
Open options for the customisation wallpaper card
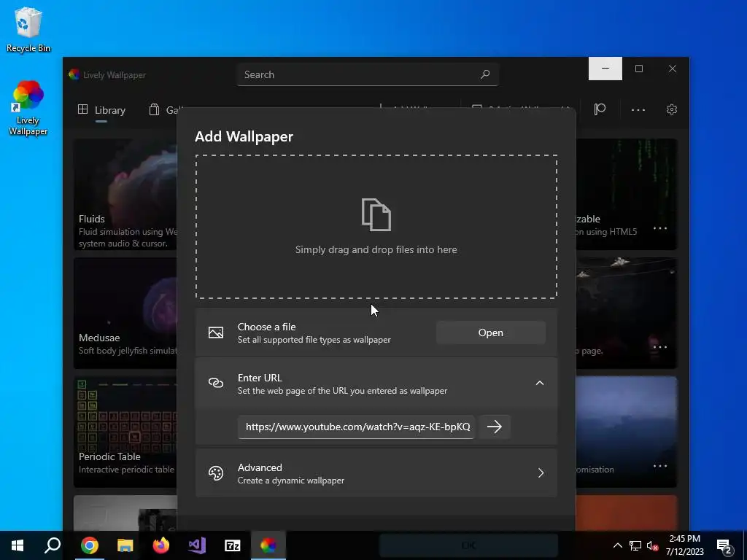point(659,466)
